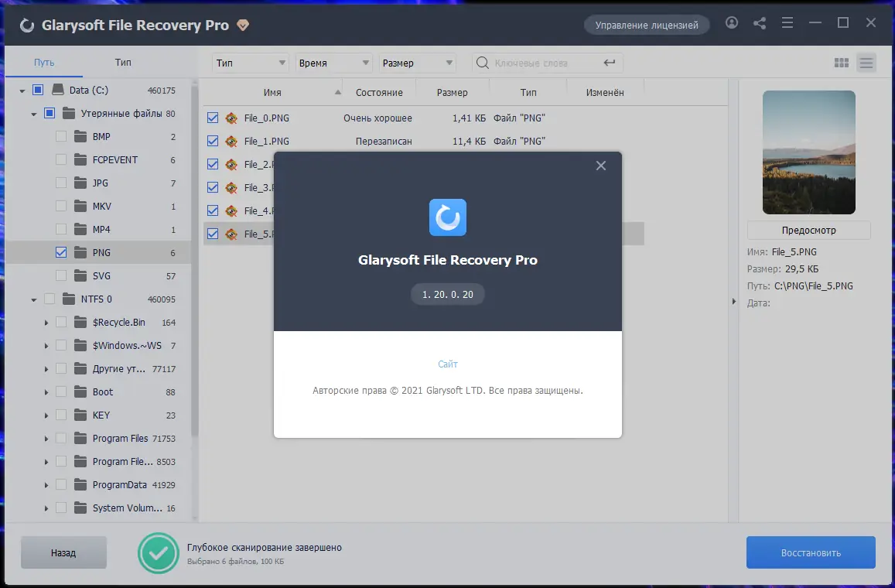The height and width of the screenshot is (588, 895).
Task: Click the FCPEVENT folder icon
Action: (80, 160)
